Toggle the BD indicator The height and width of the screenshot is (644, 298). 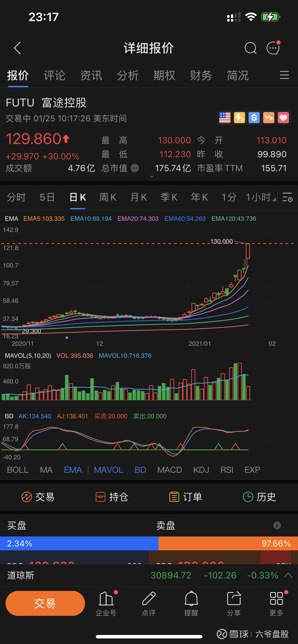tap(140, 470)
